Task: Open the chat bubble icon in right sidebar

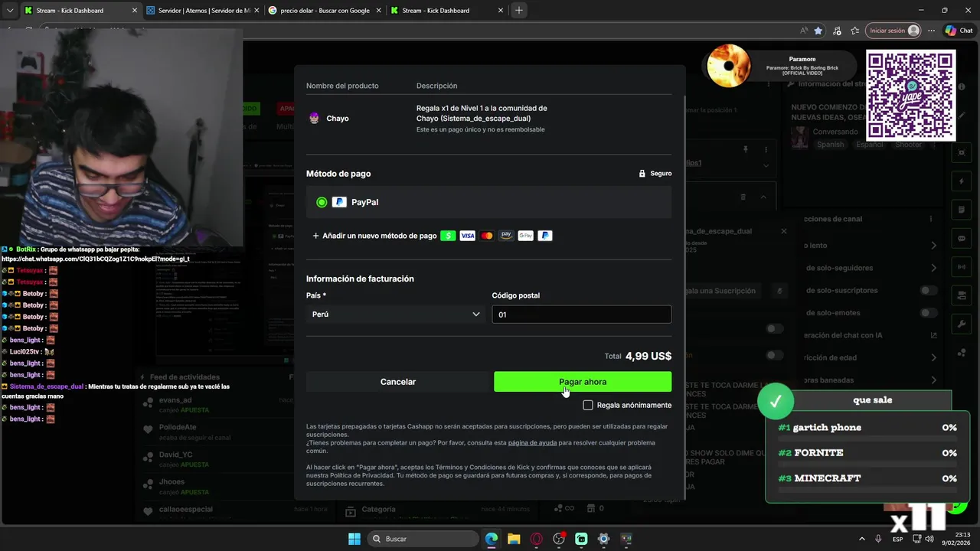Action: [962, 239]
